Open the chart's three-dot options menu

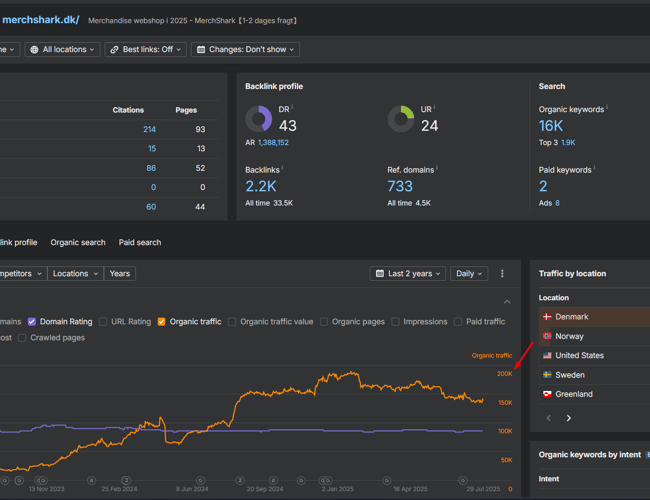[x=502, y=273]
